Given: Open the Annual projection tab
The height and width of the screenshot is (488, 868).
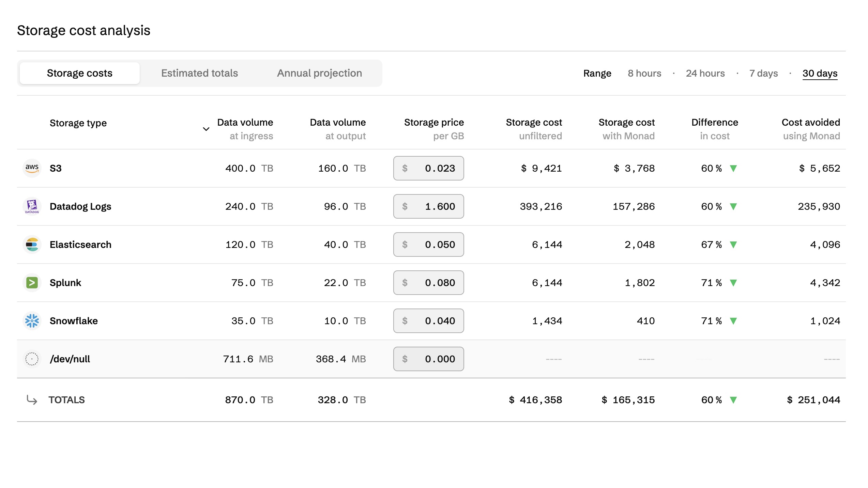Looking at the screenshot, I should pyautogui.click(x=320, y=73).
